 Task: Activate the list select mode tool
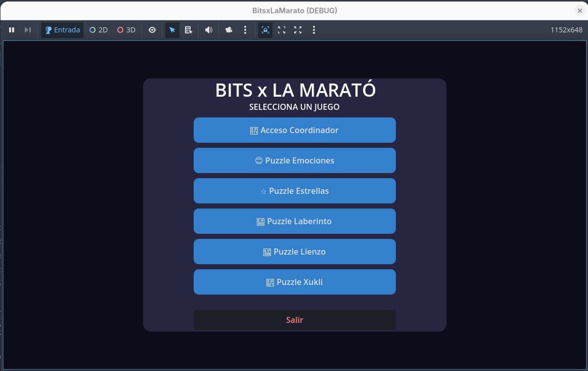pyautogui.click(x=188, y=30)
